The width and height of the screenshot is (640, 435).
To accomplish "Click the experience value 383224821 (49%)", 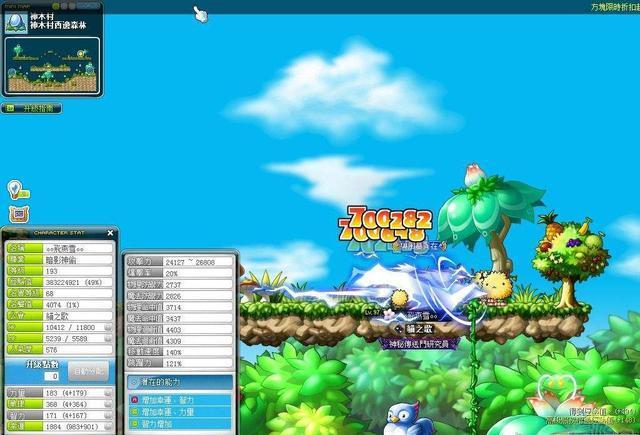I will coord(78,282).
